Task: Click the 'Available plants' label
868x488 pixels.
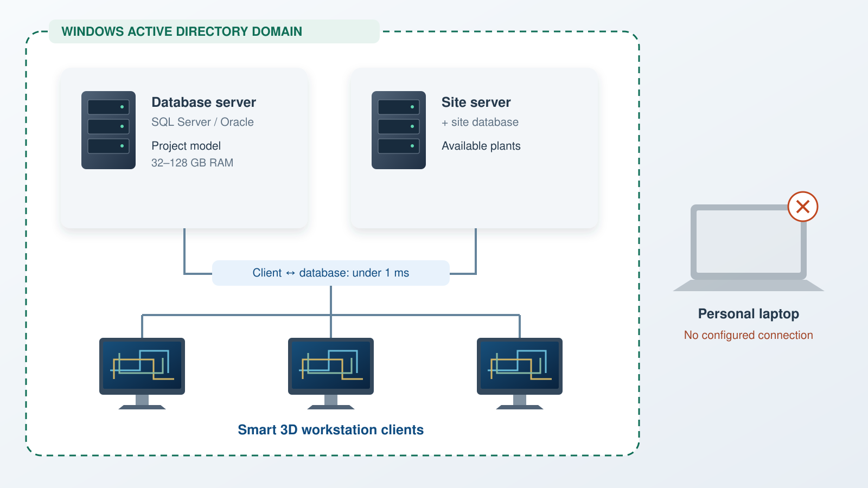Action: coord(481,146)
